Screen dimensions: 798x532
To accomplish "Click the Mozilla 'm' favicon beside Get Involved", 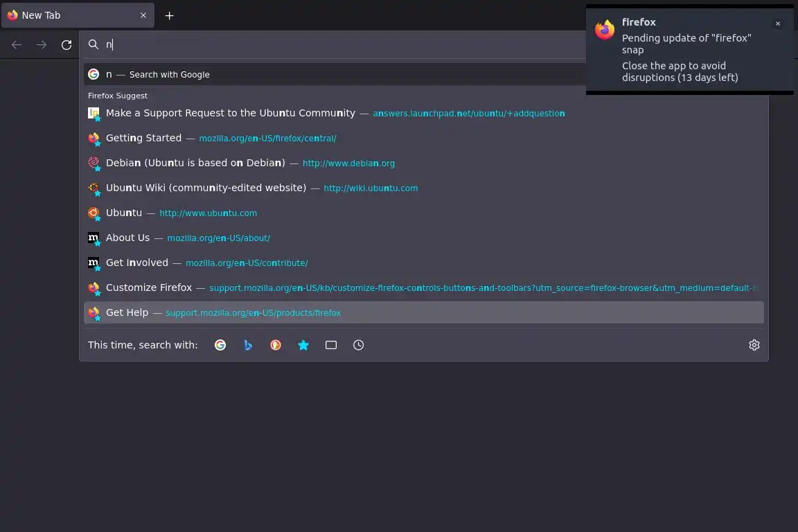I will point(94,263).
